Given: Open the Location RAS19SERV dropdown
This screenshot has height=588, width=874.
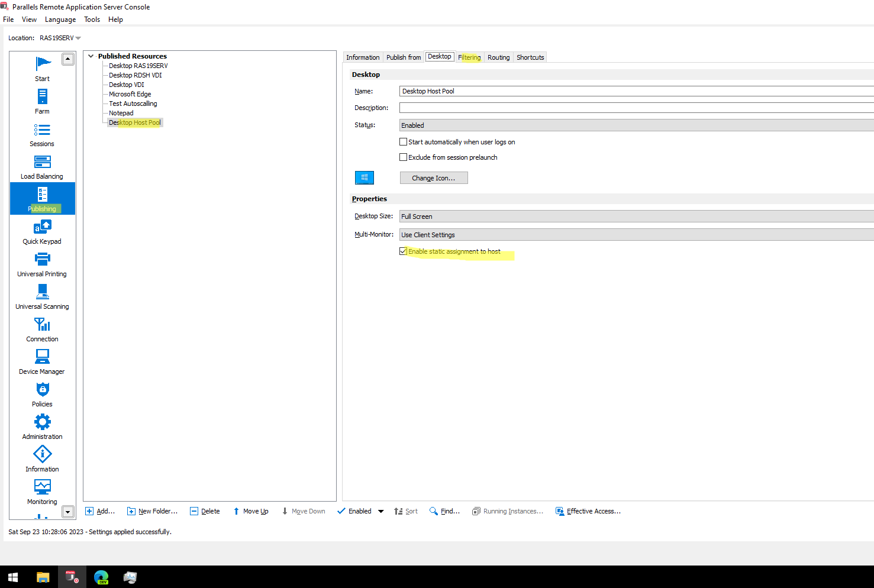Looking at the screenshot, I should pos(60,38).
